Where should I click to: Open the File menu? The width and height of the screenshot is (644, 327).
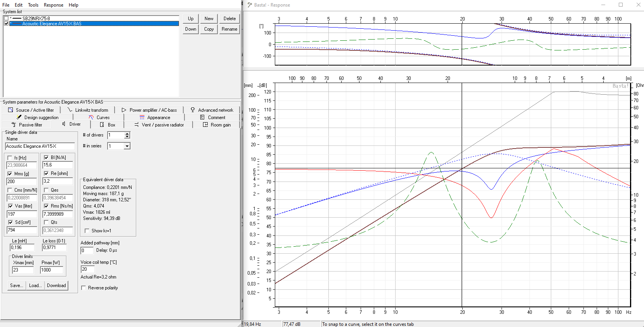click(x=6, y=5)
